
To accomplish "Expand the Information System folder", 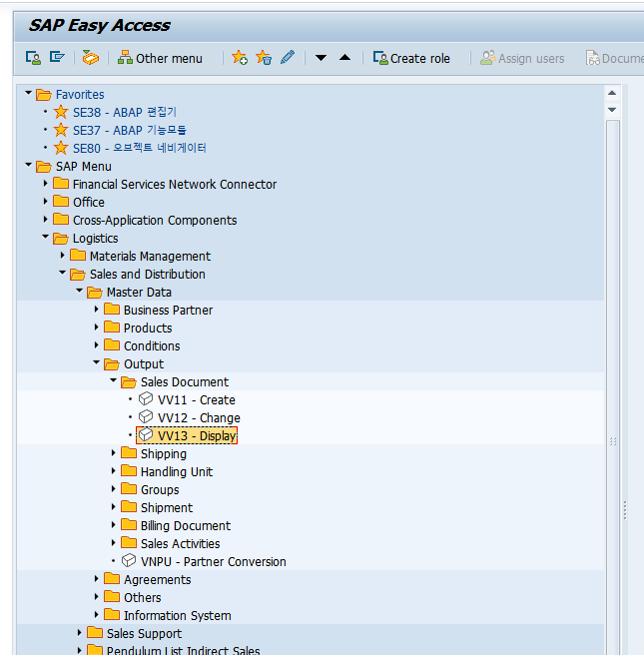I will (x=97, y=614).
